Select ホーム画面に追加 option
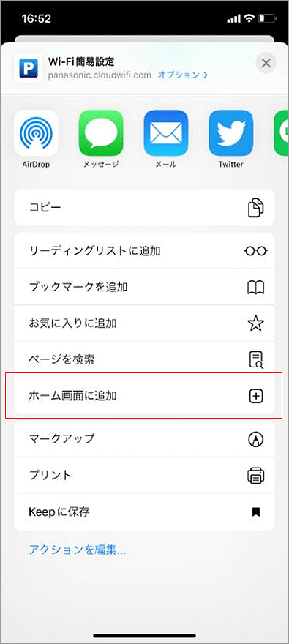The width and height of the screenshot is (289, 644). coord(145,395)
